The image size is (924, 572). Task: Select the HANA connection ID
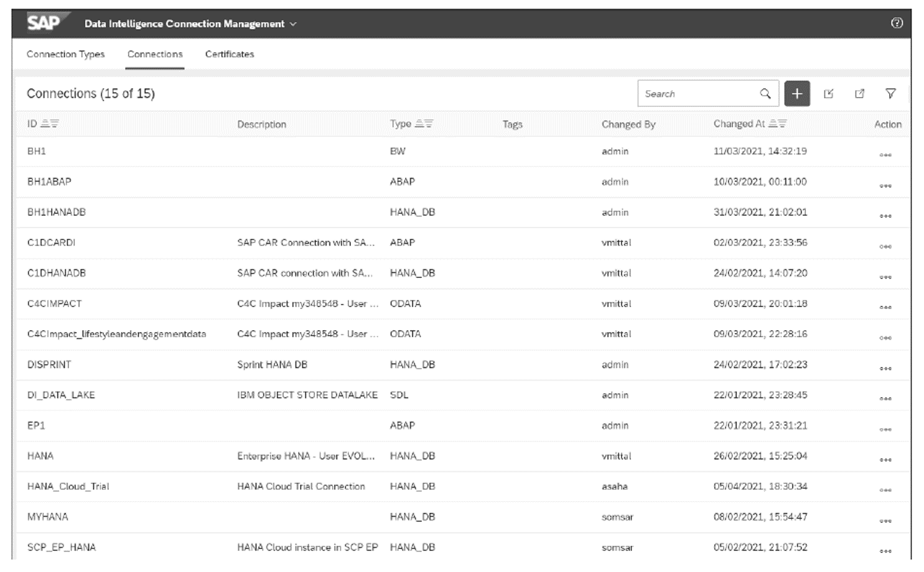[x=40, y=456]
